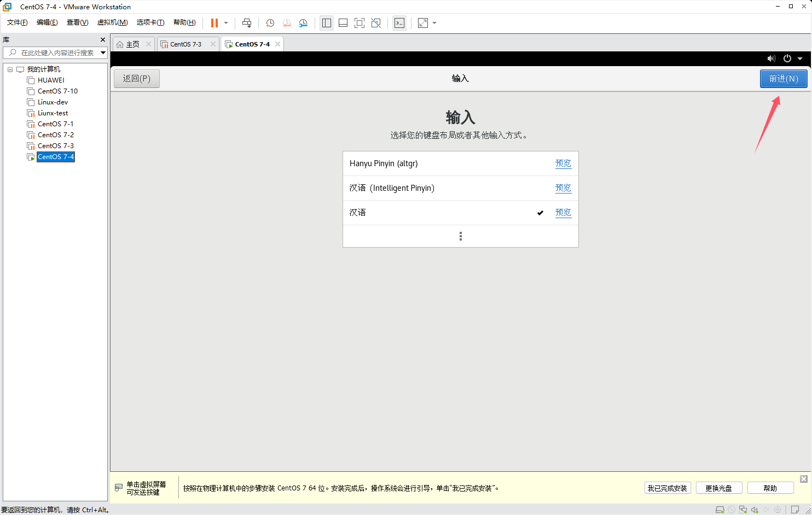Pause the virtual machine with the orange icon
This screenshot has width=812, height=515.
(x=214, y=23)
